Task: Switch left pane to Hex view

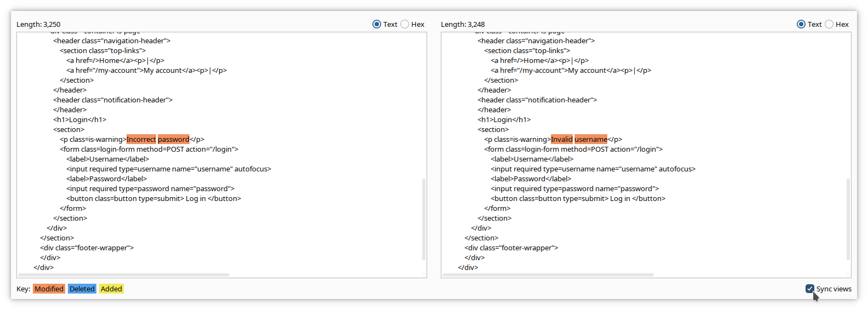Action: click(405, 24)
